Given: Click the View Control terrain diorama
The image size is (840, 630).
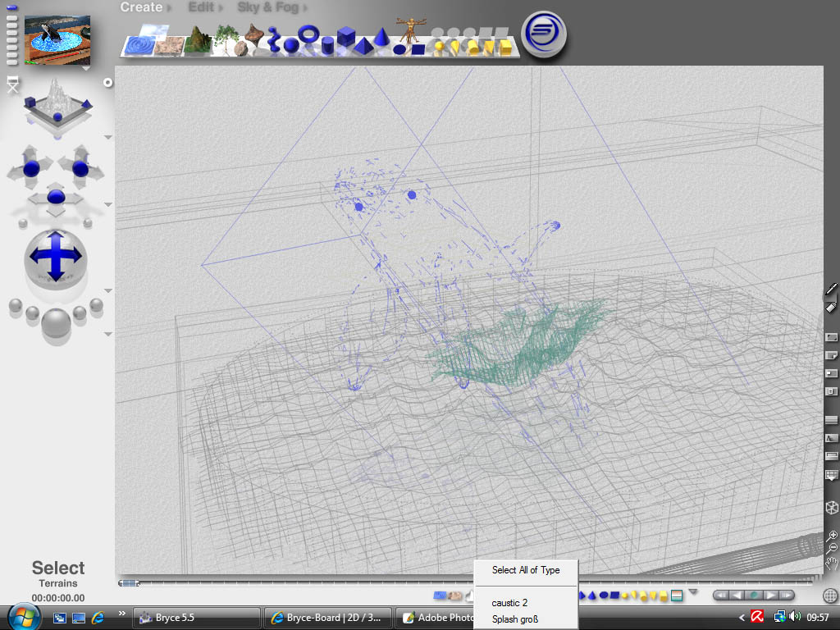Looking at the screenshot, I should 57,104.
